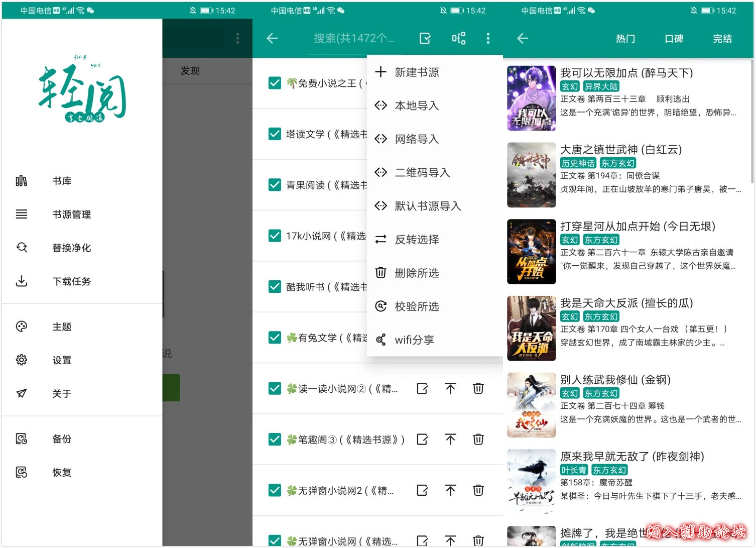The height and width of the screenshot is (548, 756).
Task: Edit the 无弹窗小说网2 source
Action: pyautogui.click(x=423, y=490)
